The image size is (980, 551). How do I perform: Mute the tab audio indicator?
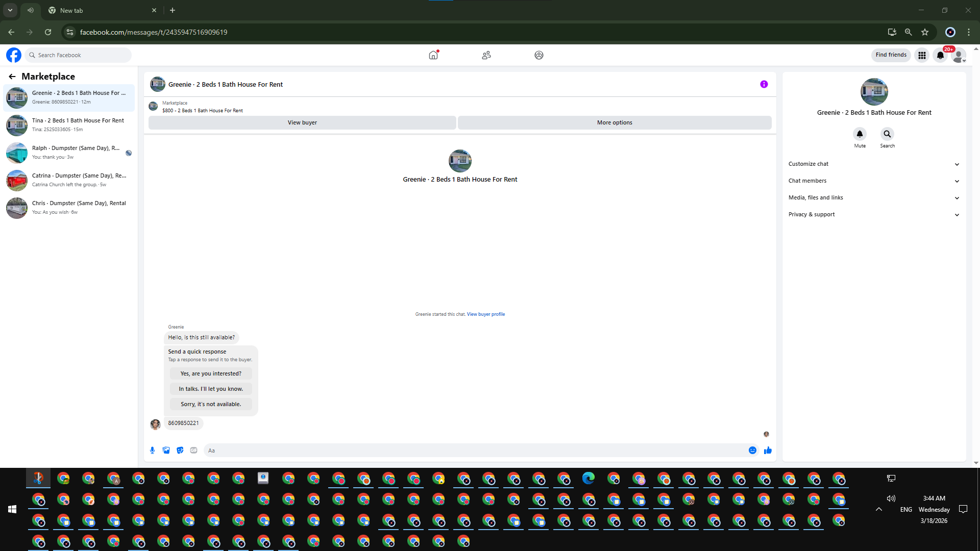(31, 10)
